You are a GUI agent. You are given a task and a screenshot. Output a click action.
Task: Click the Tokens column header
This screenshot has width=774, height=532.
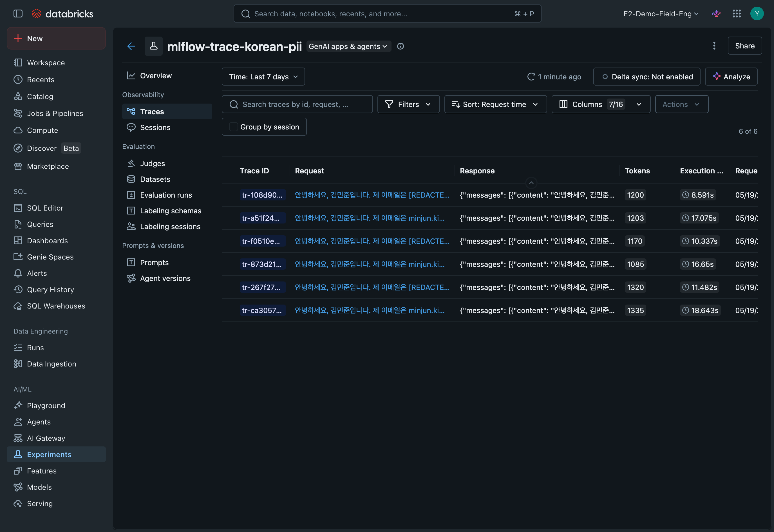pos(637,171)
